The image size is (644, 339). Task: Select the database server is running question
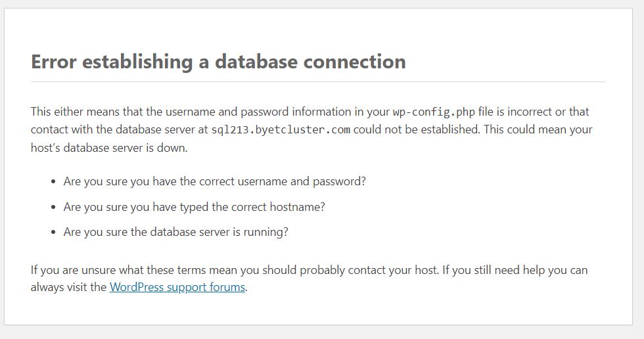click(176, 232)
